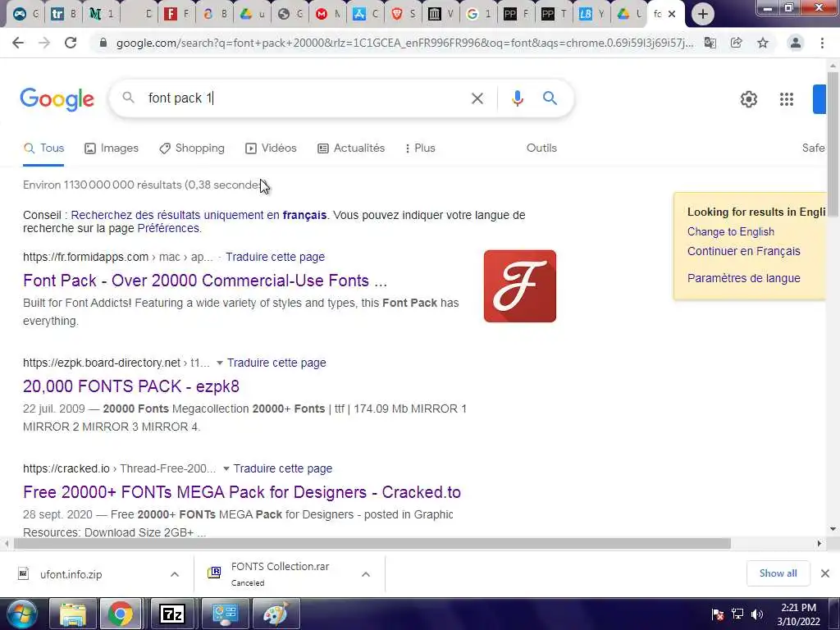Switch to Actualités results
Image resolution: width=840 pixels, height=630 pixels.
click(351, 148)
